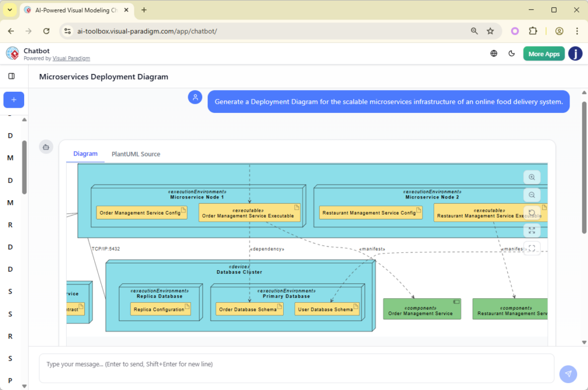Collapse the chat history sidebar
Screen dimensions: 588x390
[x=10, y=75]
